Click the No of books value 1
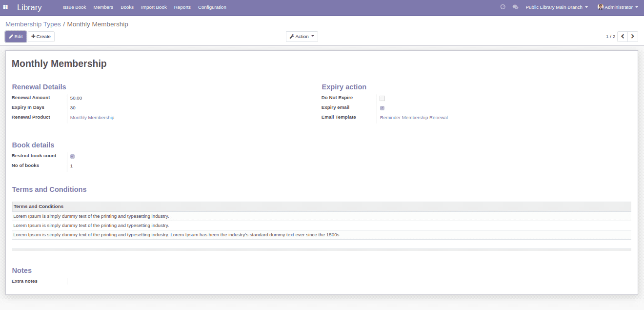 coord(71,166)
